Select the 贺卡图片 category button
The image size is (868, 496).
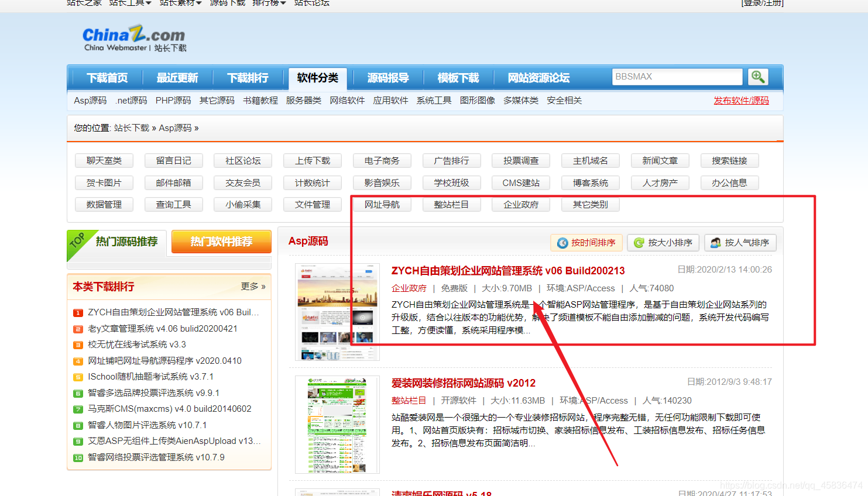pyautogui.click(x=104, y=183)
